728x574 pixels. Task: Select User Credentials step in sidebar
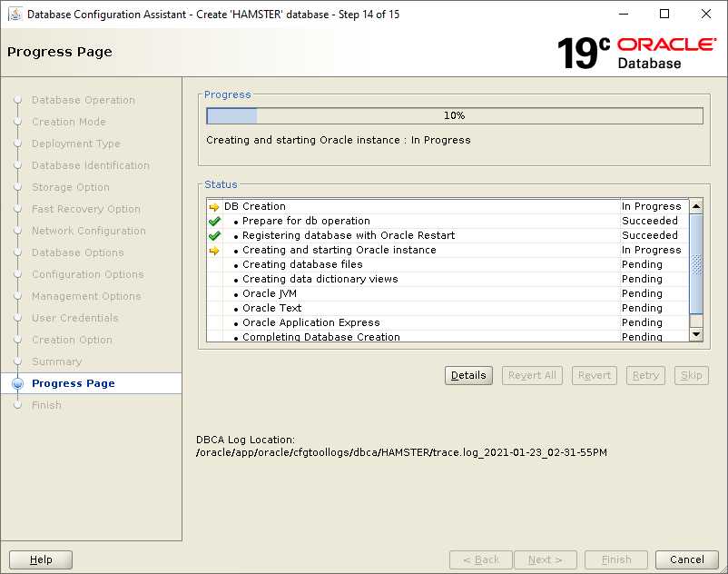75,318
